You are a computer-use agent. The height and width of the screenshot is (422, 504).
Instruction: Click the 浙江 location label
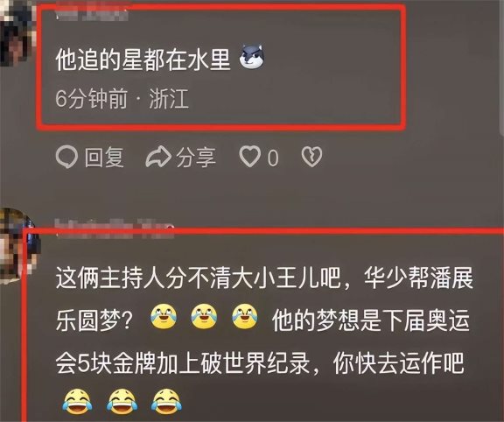click(169, 98)
